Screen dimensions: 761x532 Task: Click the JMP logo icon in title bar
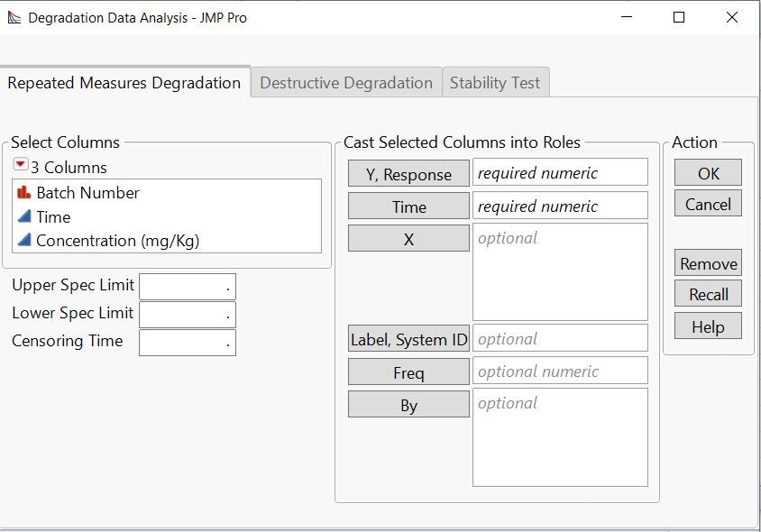[x=15, y=17]
